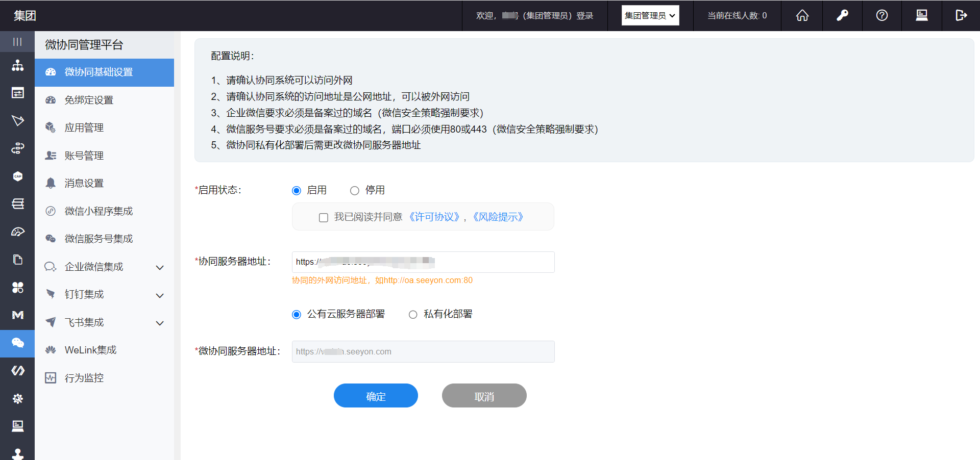Expand the 企业微信集成 submenu
This screenshot has height=460, width=980.
point(159,267)
